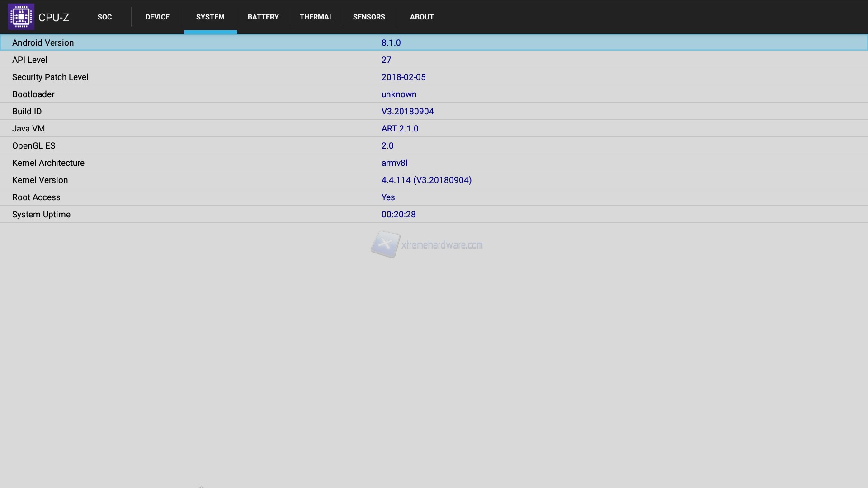Open the DEVICE tab
Viewport: 868px width, 488px height.
(157, 17)
